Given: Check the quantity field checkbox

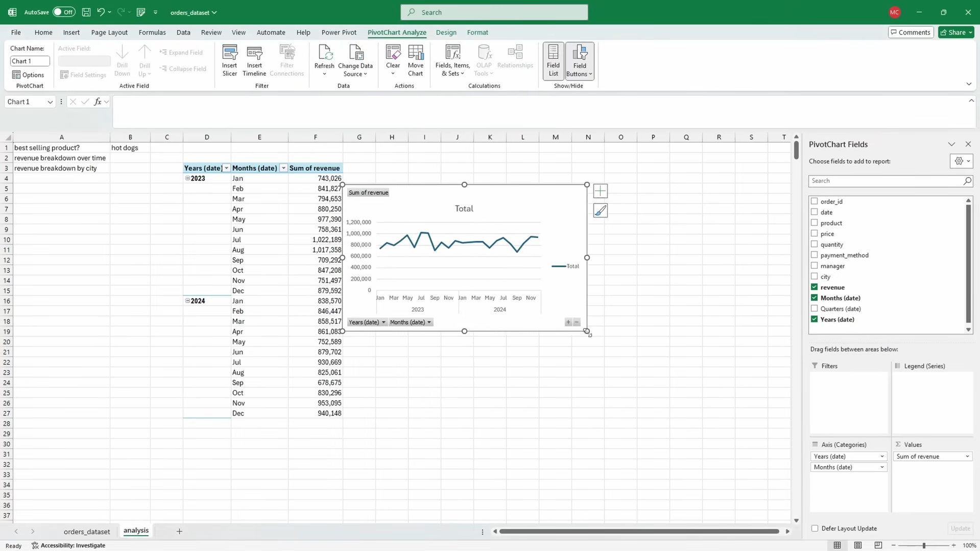Looking at the screenshot, I should [815, 244].
